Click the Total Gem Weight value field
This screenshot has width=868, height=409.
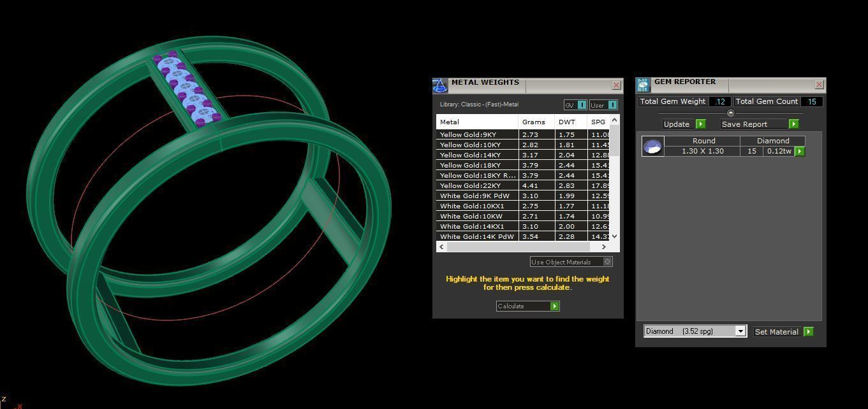[x=719, y=101]
